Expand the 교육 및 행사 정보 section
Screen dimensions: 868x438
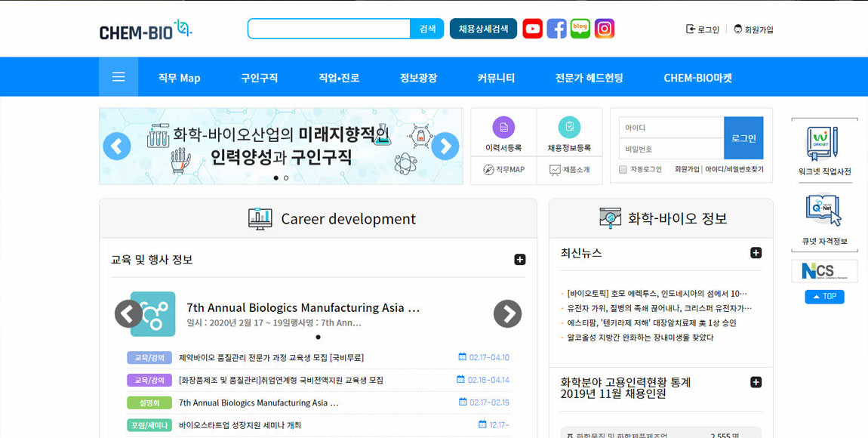[x=519, y=260]
